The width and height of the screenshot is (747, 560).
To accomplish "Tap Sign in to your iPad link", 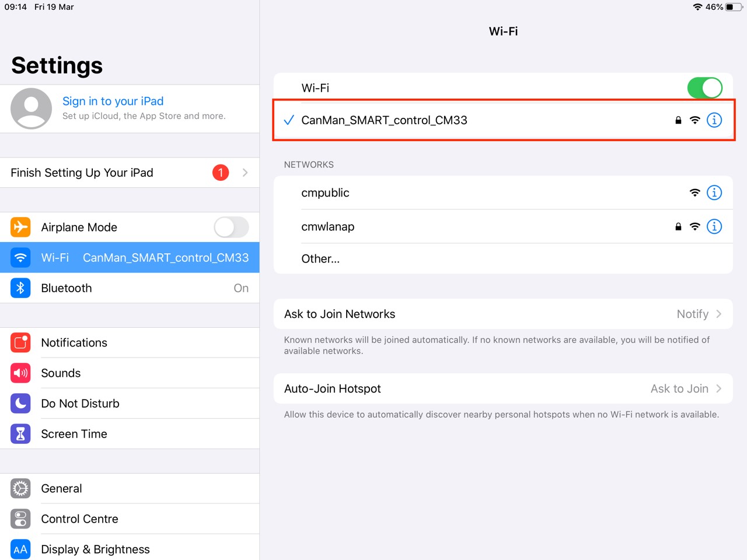I will 113,101.
